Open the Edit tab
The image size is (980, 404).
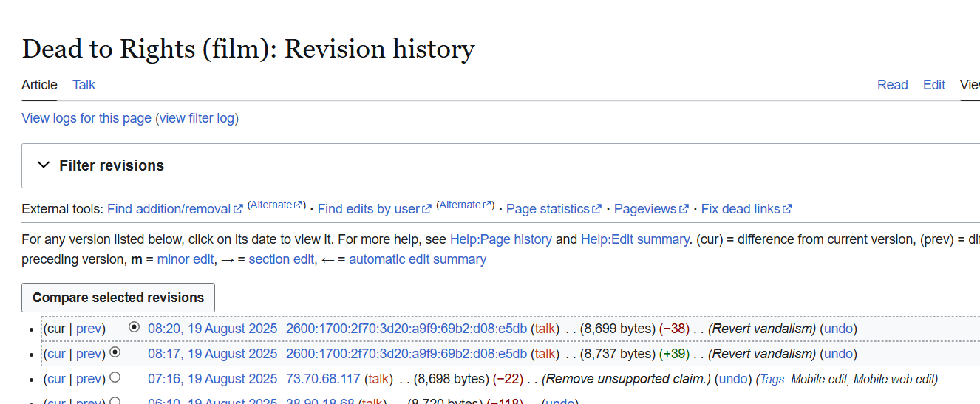[933, 85]
